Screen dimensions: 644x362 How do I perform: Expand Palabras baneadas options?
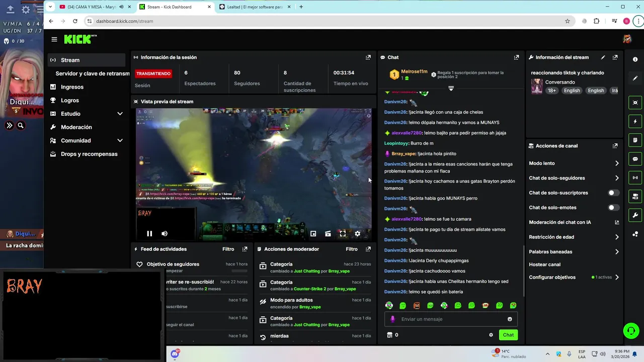pos(617,252)
